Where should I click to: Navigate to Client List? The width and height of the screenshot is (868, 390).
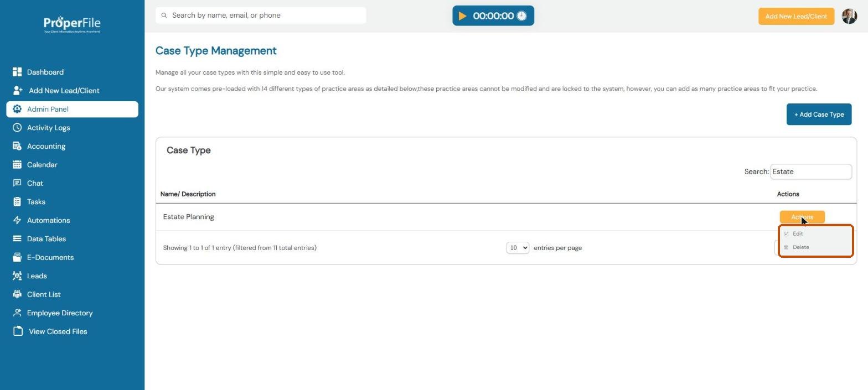pos(44,294)
